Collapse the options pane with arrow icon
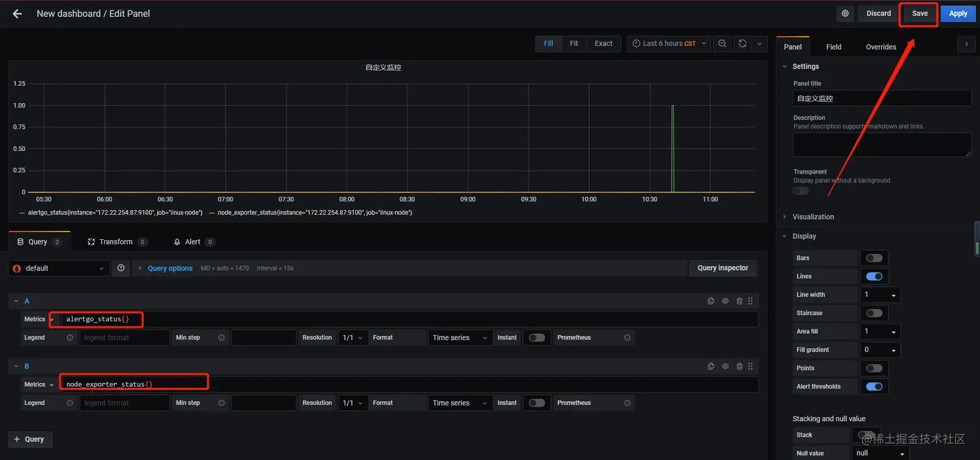Image resolution: width=980 pixels, height=460 pixels. pyautogui.click(x=966, y=44)
